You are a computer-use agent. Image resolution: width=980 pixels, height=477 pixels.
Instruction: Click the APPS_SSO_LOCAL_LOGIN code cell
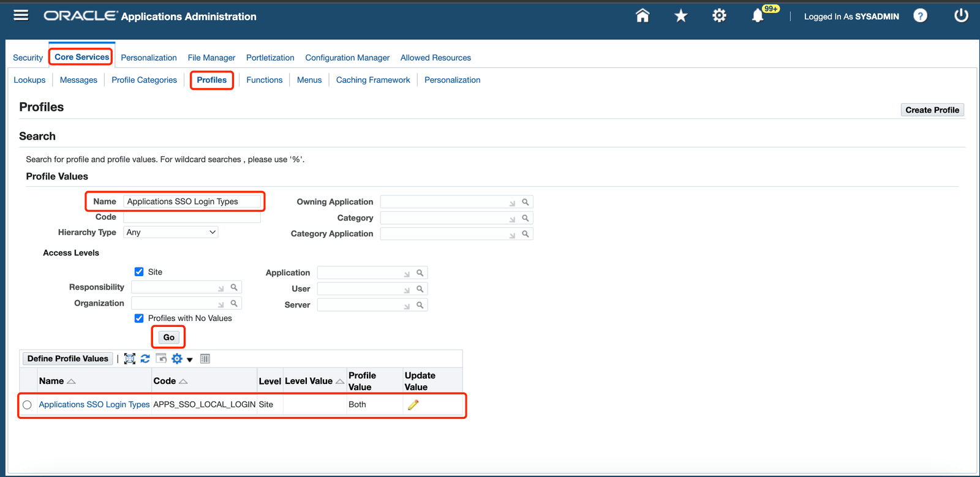point(205,405)
